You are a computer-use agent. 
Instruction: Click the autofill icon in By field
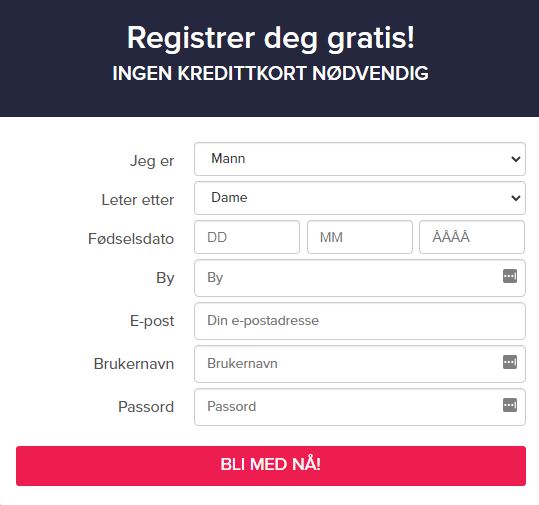coord(510,276)
